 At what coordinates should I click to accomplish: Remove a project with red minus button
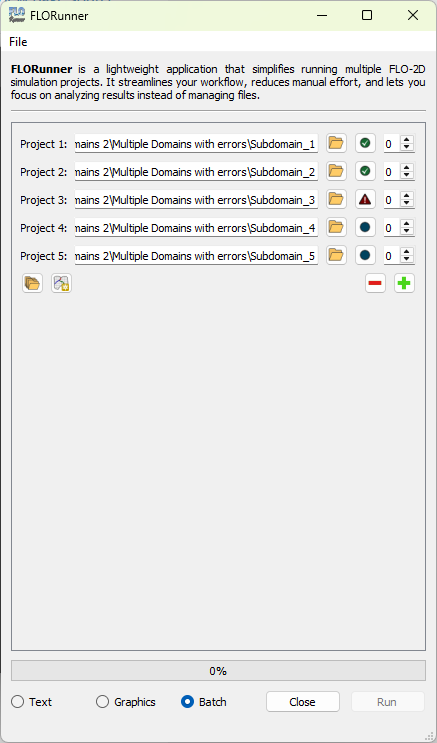(375, 283)
